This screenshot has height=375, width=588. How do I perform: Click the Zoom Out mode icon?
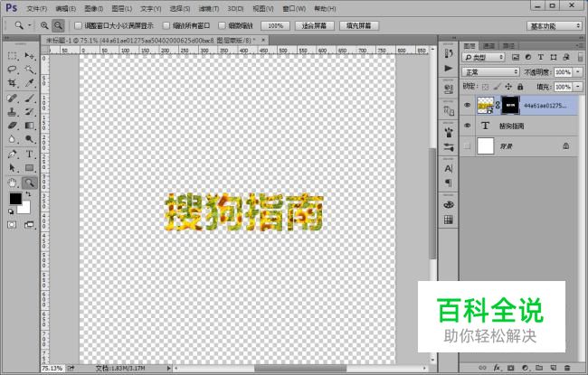(58, 25)
